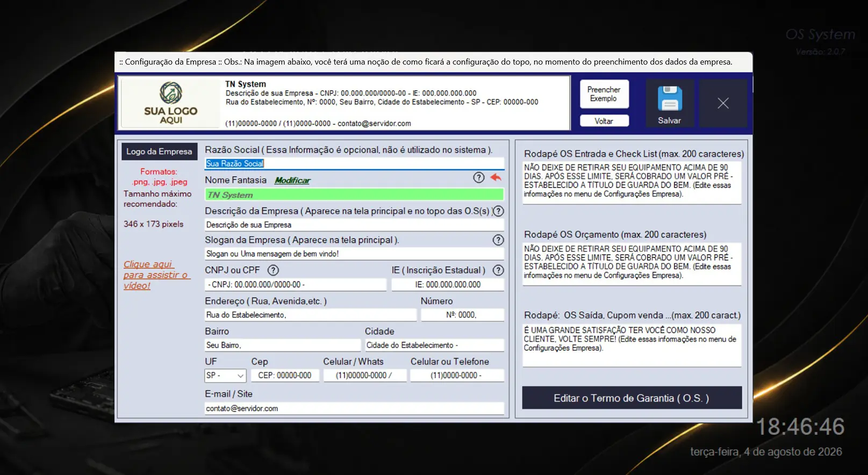Viewport: 868px width, 475px height.
Task: Edit the Endereço street field
Action: [x=310, y=315]
